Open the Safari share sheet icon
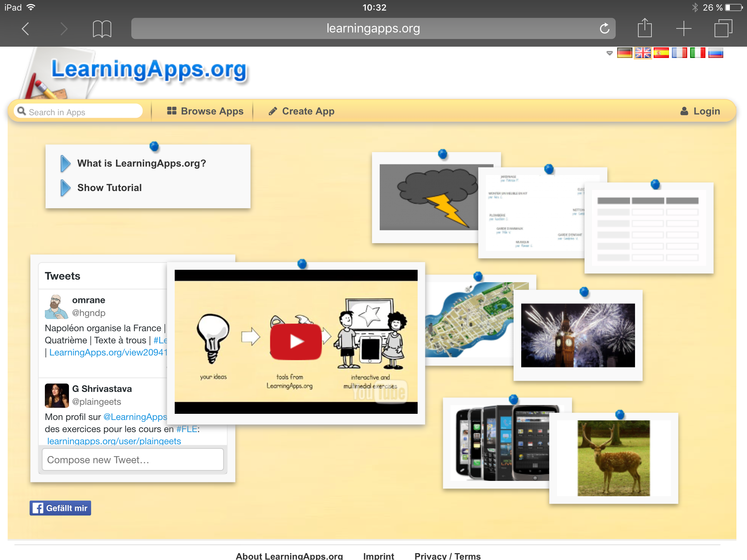 point(645,28)
